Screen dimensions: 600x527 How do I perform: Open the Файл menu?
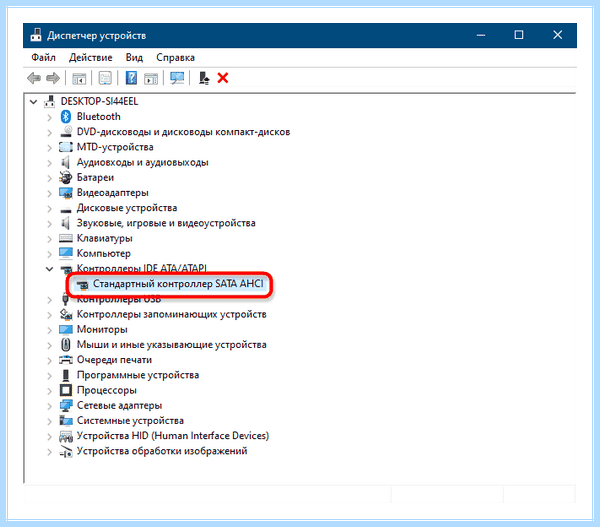tap(43, 57)
